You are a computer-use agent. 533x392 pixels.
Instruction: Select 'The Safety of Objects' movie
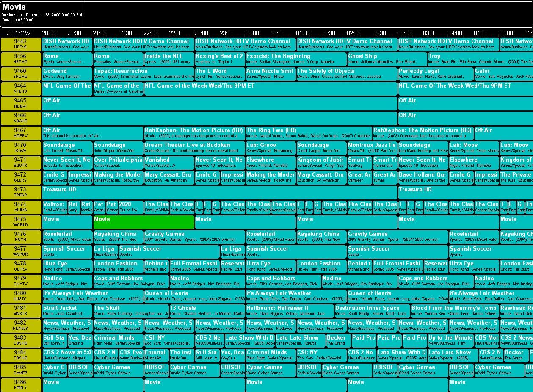pyautogui.click(x=347, y=74)
